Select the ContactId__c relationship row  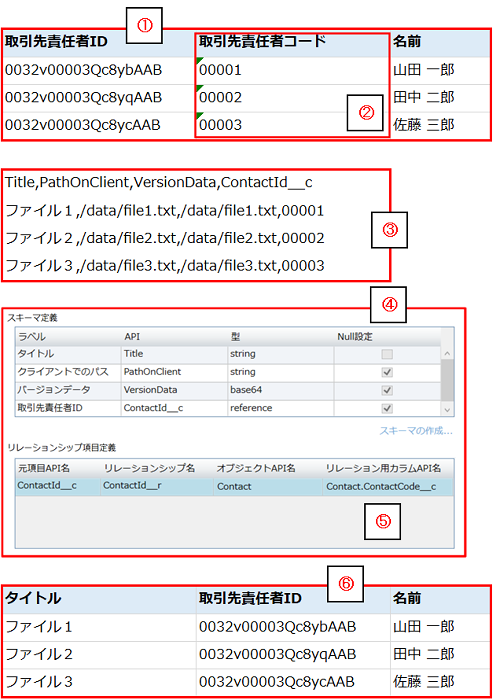point(235,486)
